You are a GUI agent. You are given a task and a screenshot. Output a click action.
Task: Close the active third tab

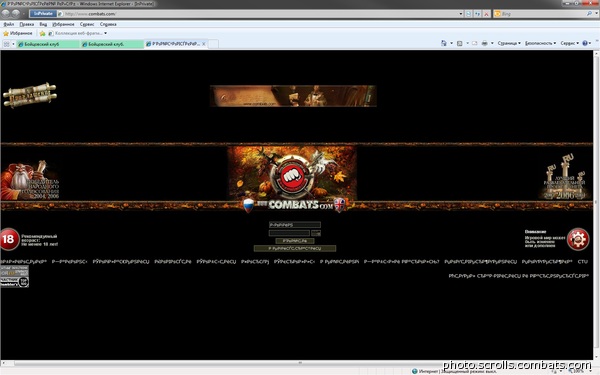204,44
